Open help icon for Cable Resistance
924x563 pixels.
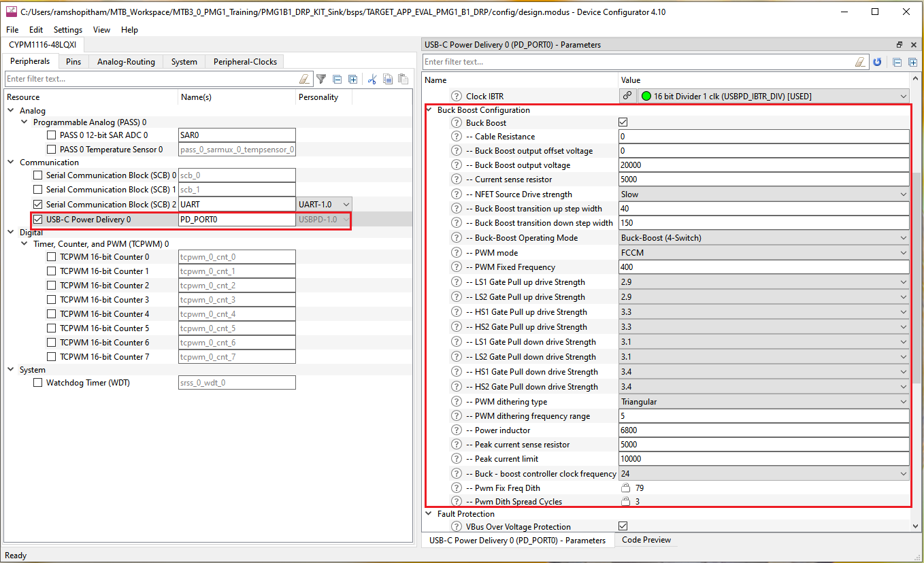457,137
